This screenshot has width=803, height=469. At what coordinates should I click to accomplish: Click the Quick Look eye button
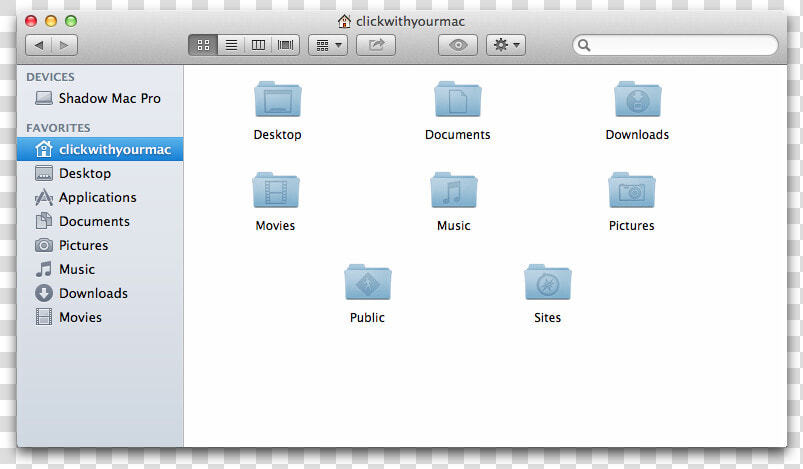458,45
